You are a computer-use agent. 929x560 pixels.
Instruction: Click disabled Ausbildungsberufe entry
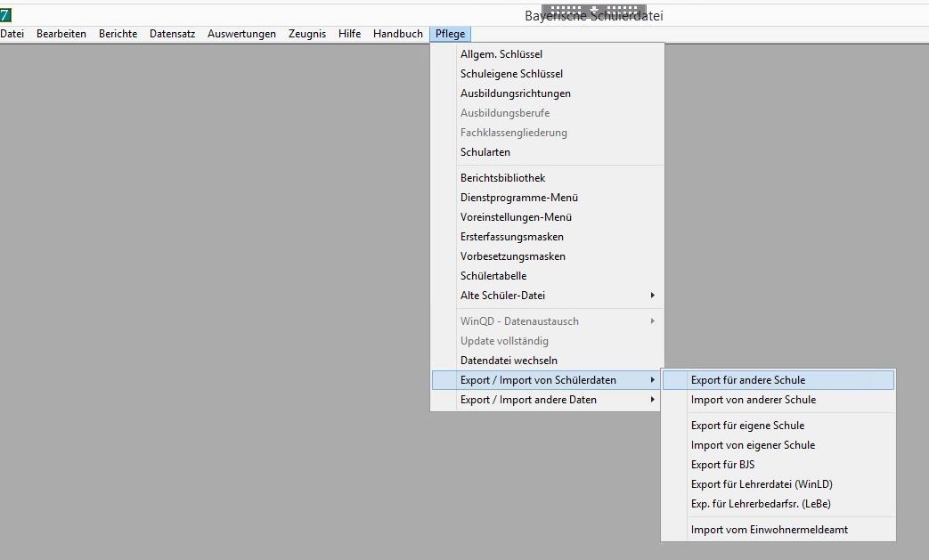tap(547, 112)
